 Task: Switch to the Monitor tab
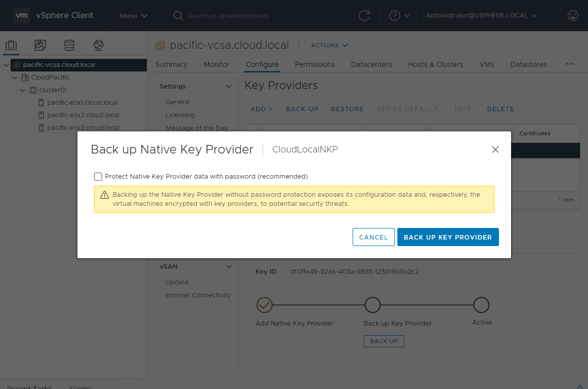216,64
